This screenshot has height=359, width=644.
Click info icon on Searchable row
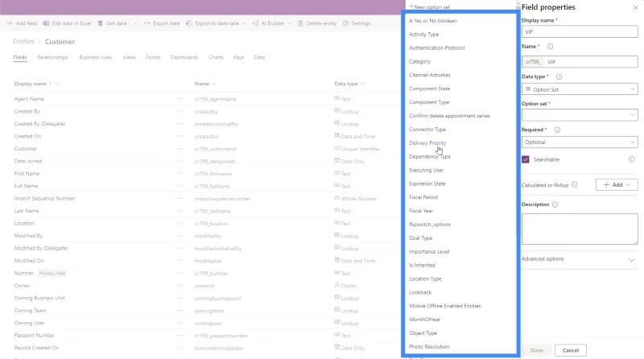(x=631, y=159)
